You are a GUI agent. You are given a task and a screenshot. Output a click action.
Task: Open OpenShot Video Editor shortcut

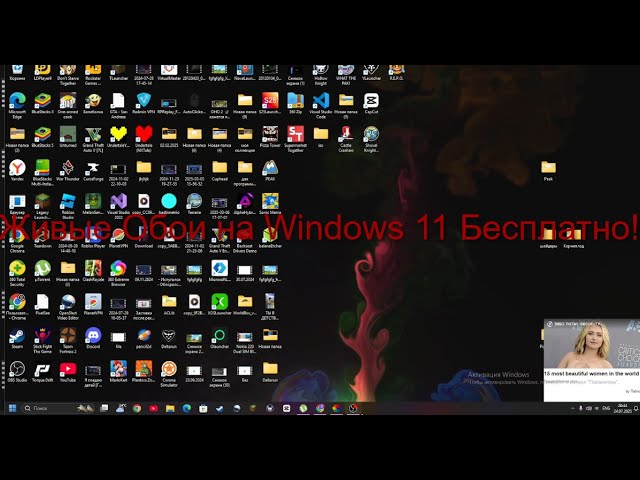pyautogui.click(x=68, y=307)
